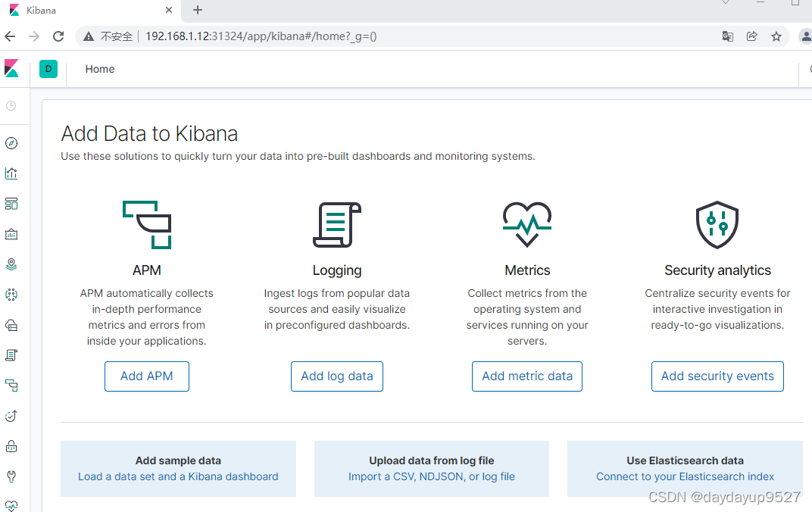
Task: Open Dashboard from the sidebar
Action: (11, 204)
